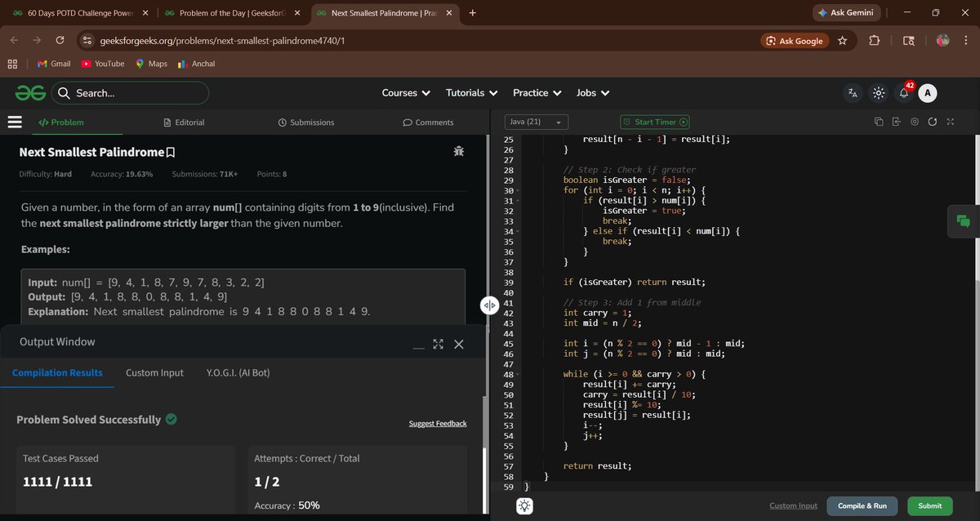Open the Y.O.G.I. (AI Bot) tab
This screenshot has width=980, height=521.
click(x=238, y=372)
